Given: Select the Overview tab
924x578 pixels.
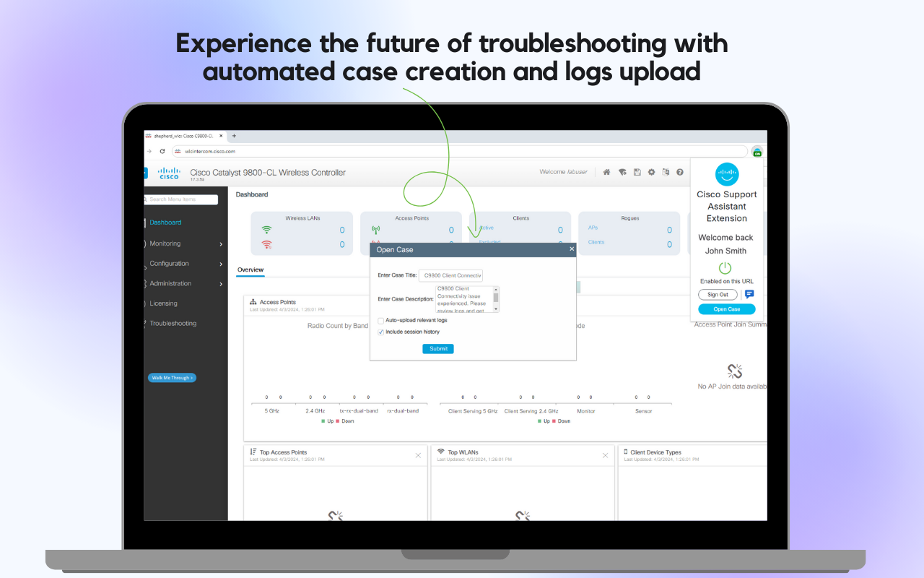Looking at the screenshot, I should (250, 269).
